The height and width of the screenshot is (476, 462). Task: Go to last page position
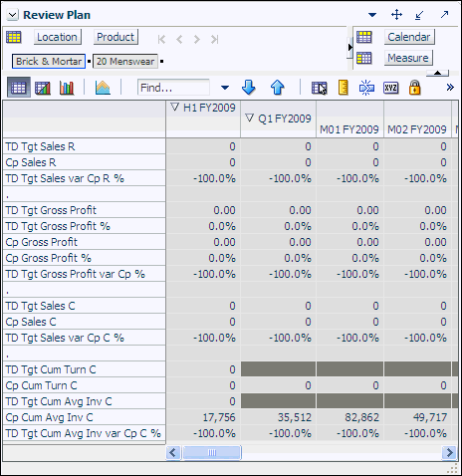[215, 40]
